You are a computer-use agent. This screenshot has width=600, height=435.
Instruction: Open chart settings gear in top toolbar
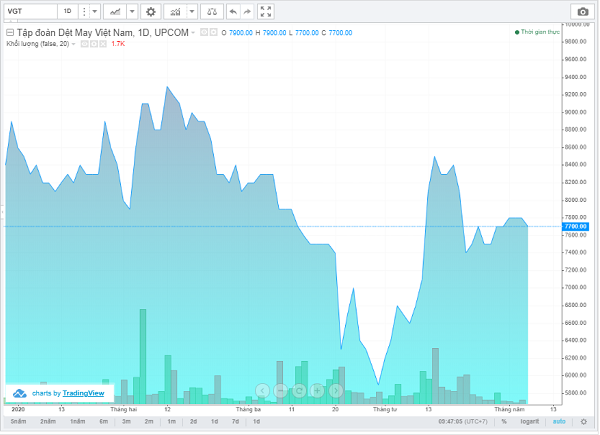coord(151,11)
